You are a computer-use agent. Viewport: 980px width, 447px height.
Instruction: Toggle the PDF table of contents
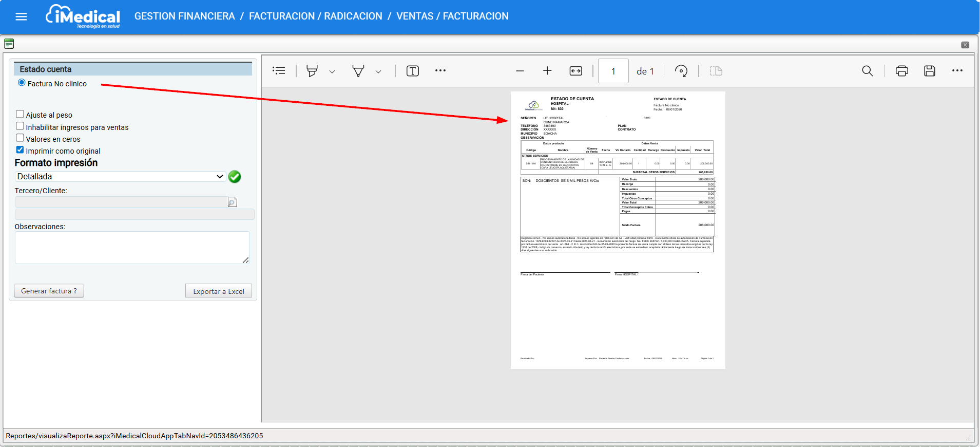click(x=279, y=71)
